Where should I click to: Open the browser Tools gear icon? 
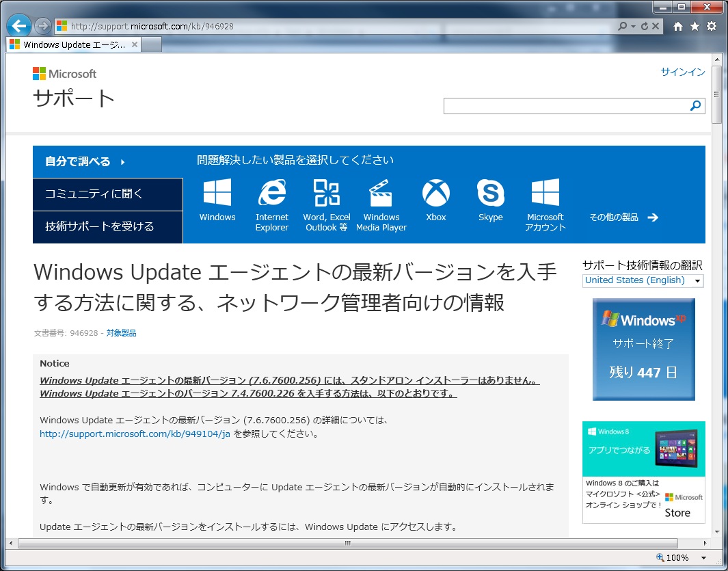712,27
